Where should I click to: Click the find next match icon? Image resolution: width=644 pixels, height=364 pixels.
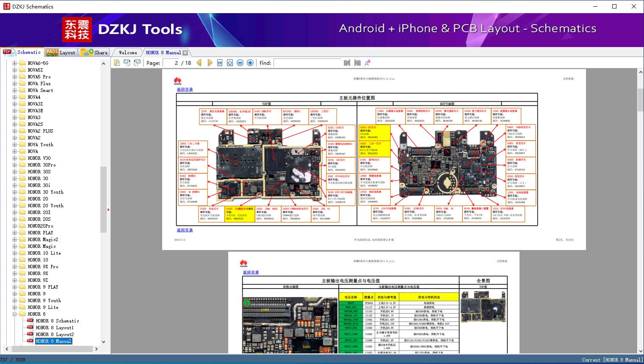click(357, 63)
